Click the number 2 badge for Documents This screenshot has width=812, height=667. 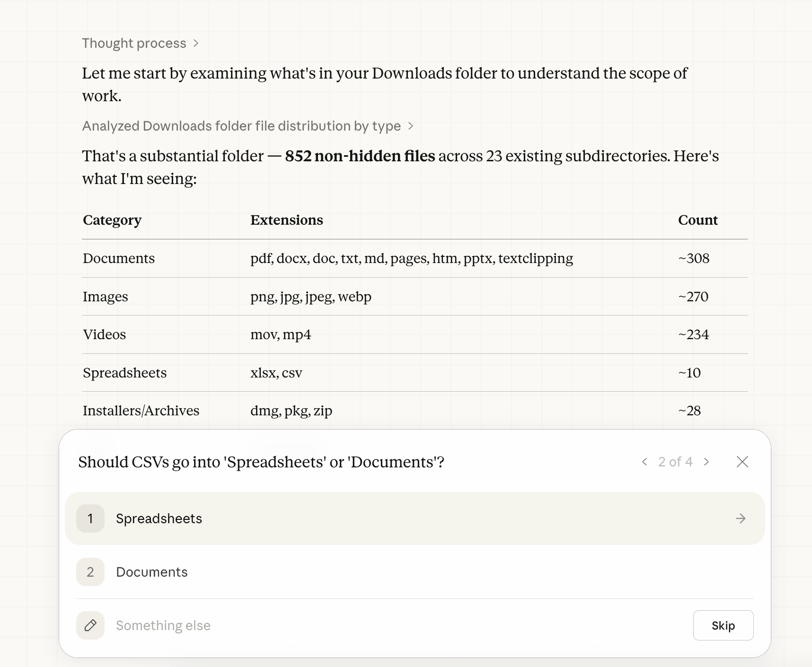[x=90, y=572]
